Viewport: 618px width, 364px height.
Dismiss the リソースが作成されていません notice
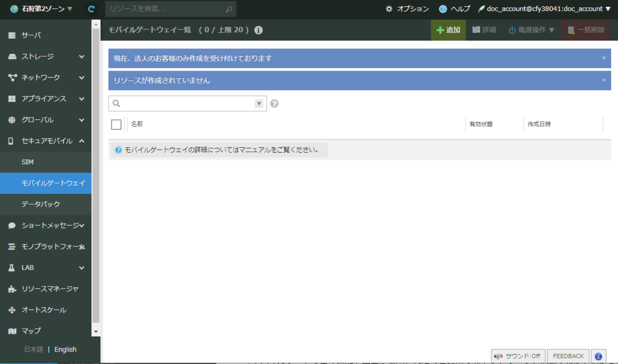click(603, 80)
